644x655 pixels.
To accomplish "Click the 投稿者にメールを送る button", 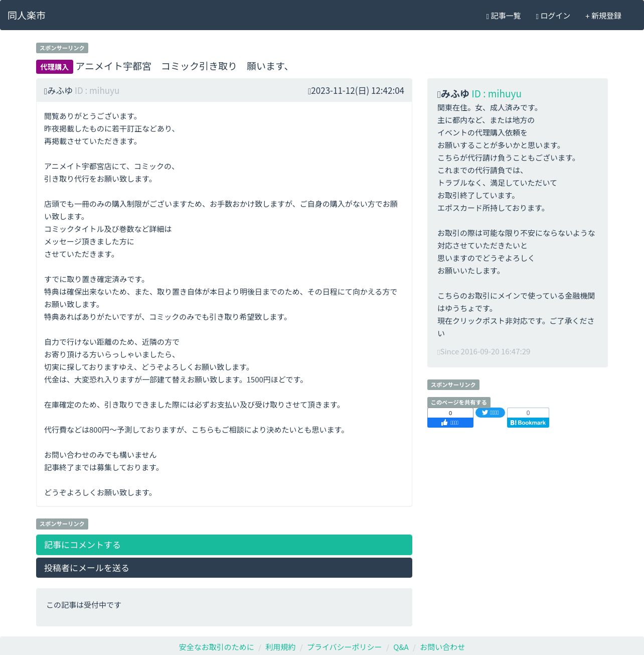I will tap(224, 568).
